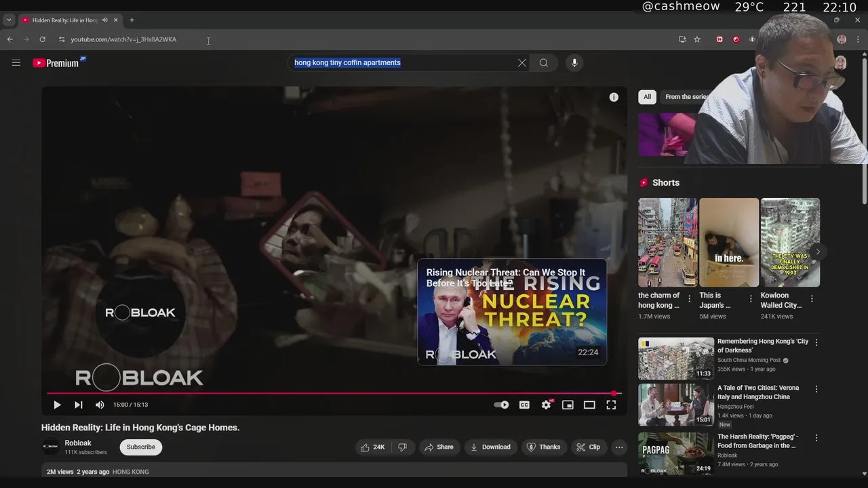Share this video
The width and height of the screenshot is (868, 488).
[x=439, y=447]
